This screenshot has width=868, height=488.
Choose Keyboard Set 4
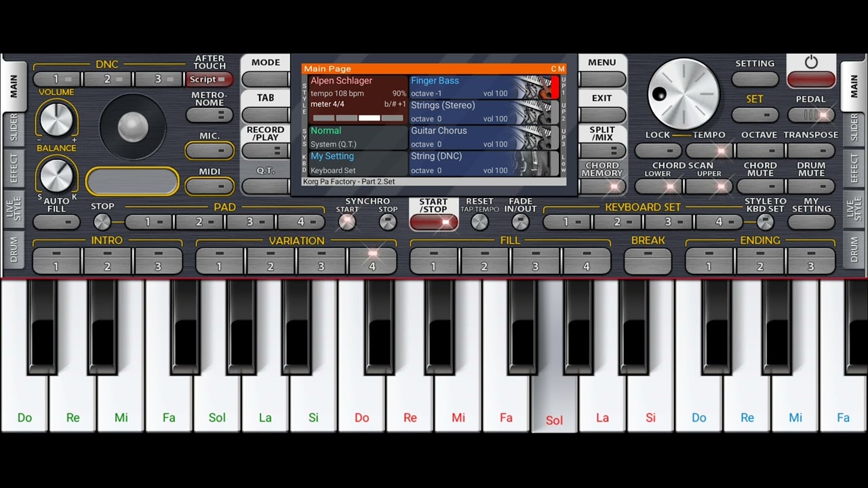pos(719,222)
